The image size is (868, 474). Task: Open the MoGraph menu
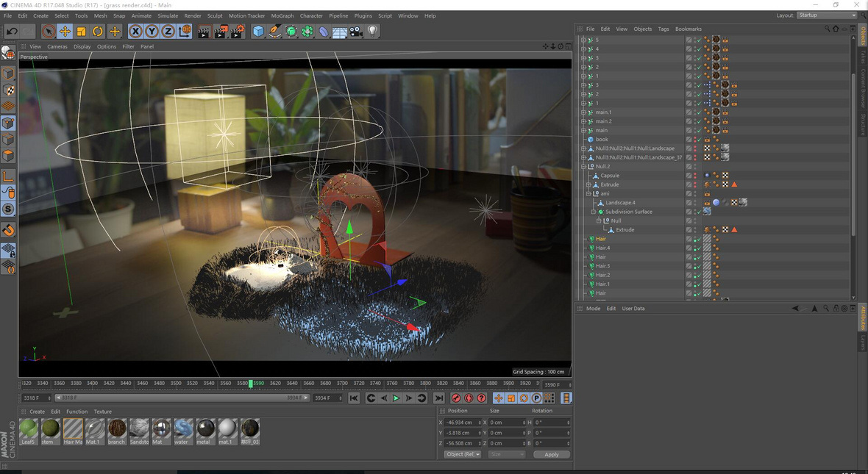(x=282, y=15)
